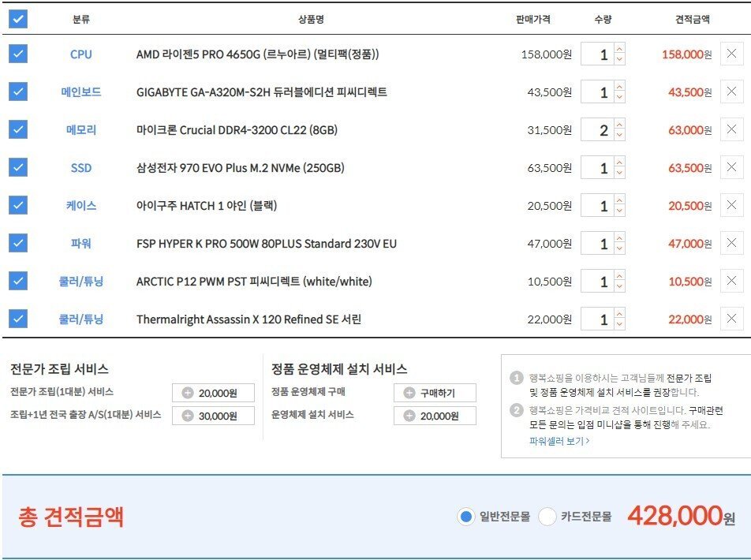Increase SSD quantity with up arrow
Screen dimensions: 751x560
coord(619,162)
